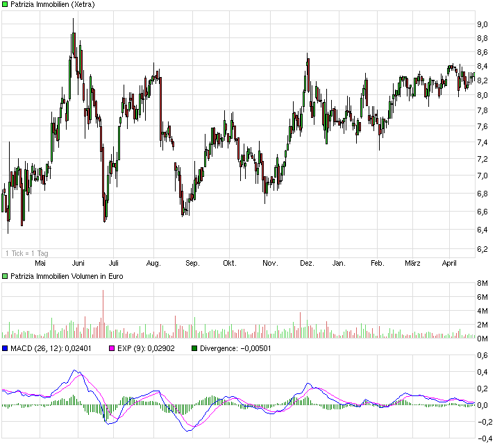Click the 'Juni' month axis label
504x444 pixels.
point(78,263)
